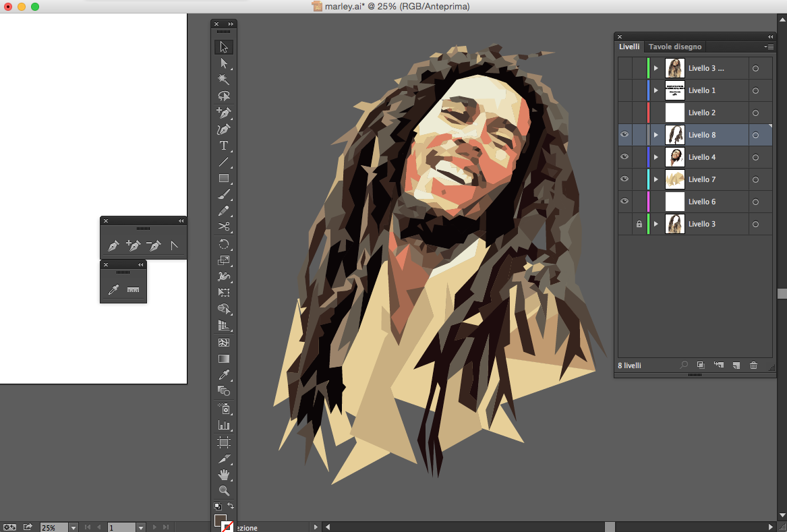Viewport: 787px width, 532px height.
Task: Select the Column Graph tool
Action: point(224,425)
